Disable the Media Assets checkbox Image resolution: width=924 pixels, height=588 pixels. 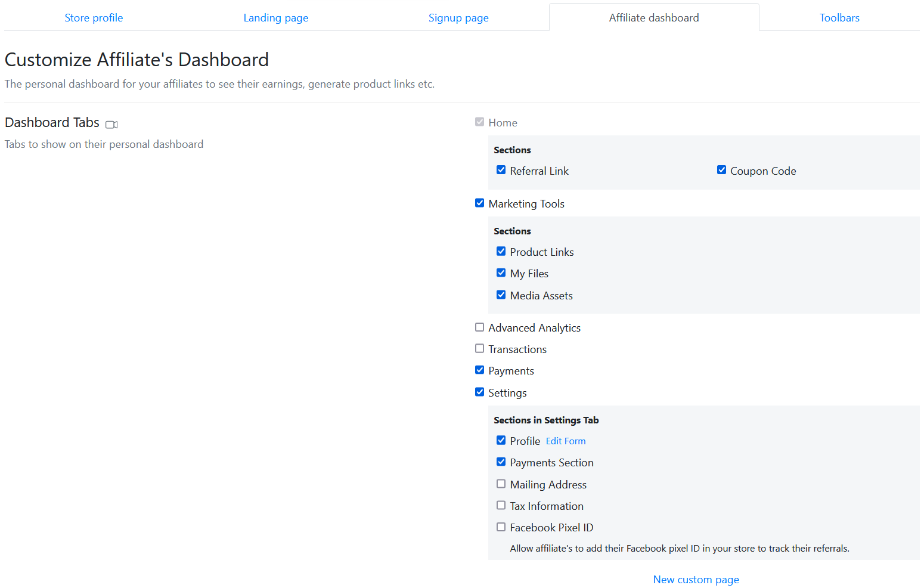coord(501,295)
